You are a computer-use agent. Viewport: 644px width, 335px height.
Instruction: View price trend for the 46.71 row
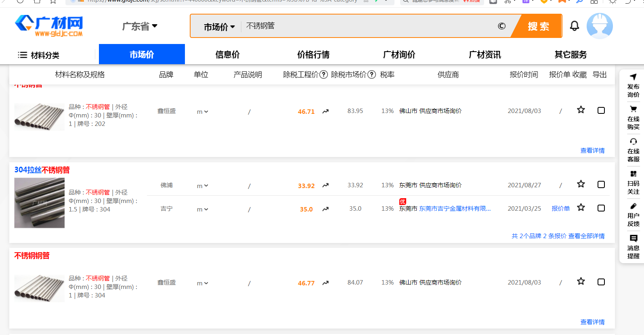point(325,111)
